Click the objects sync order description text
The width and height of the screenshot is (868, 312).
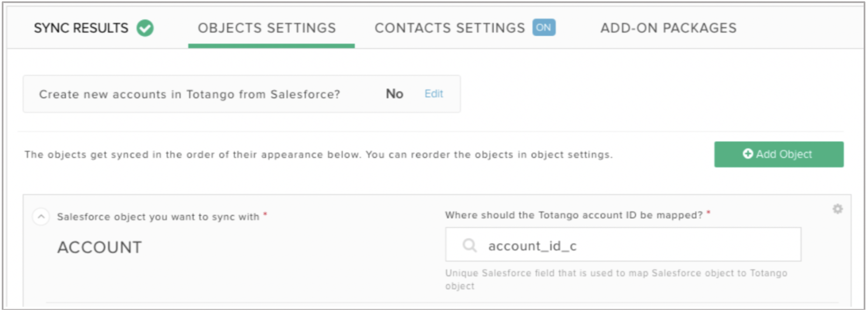319,155
